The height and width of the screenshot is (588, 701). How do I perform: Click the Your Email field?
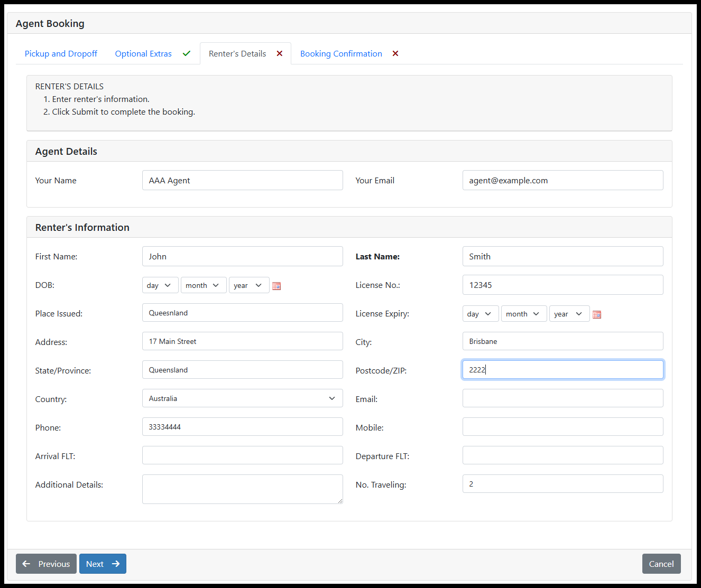click(x=563, y=180)
